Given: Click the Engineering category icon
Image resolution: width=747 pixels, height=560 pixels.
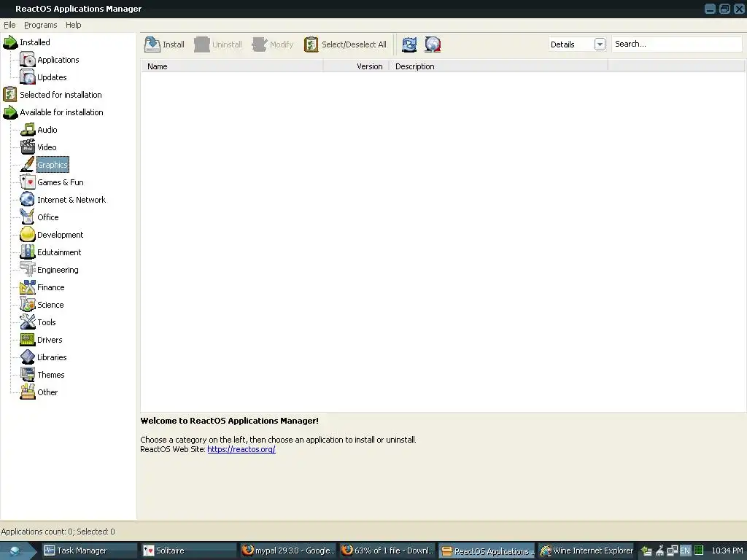Looking at the screenshot, I should (x=28, y=270).
